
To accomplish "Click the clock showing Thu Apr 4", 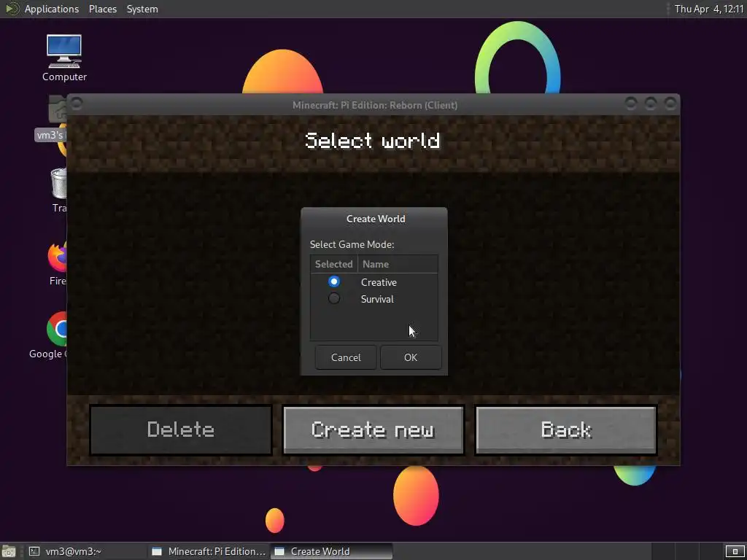I will 709,9.
